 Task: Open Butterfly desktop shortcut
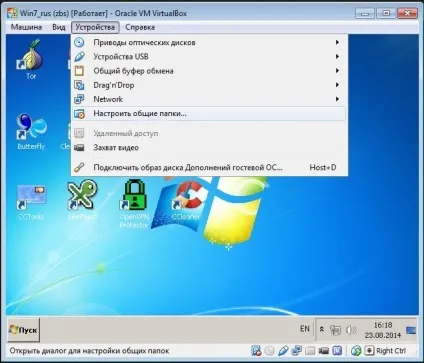(x=31, y=132)
